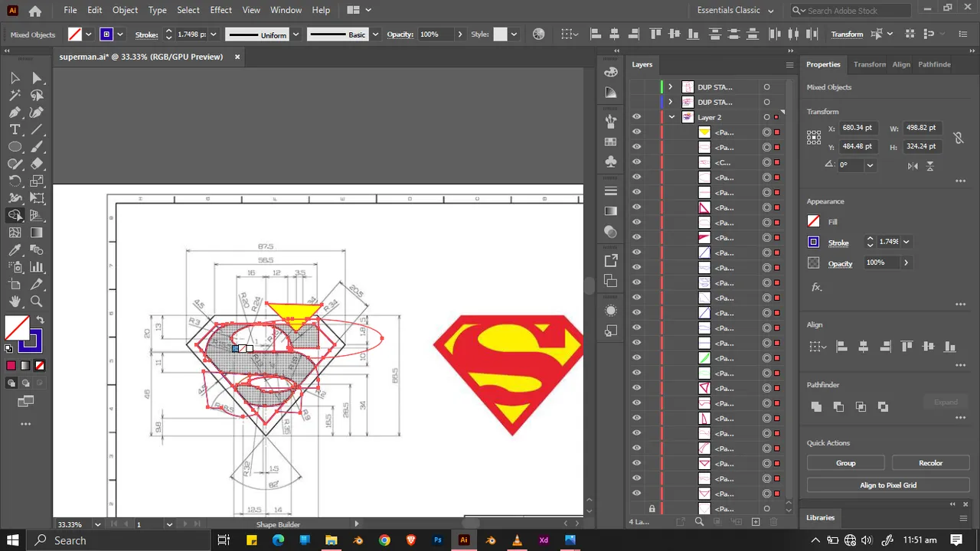Select the Type tool

[15, 130]
